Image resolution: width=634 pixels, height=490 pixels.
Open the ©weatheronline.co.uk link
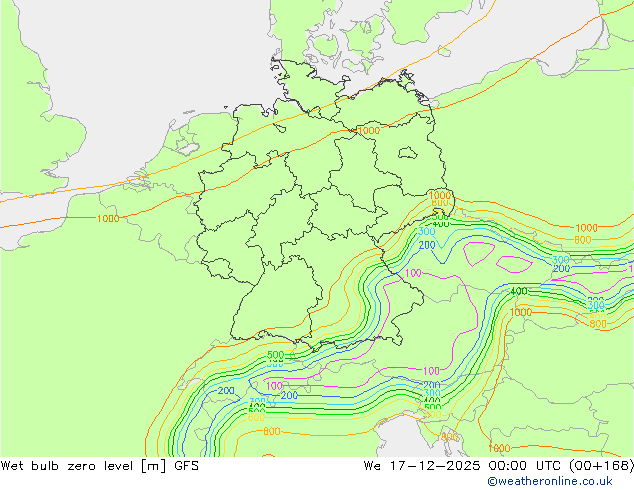click(x=550, y=481)
